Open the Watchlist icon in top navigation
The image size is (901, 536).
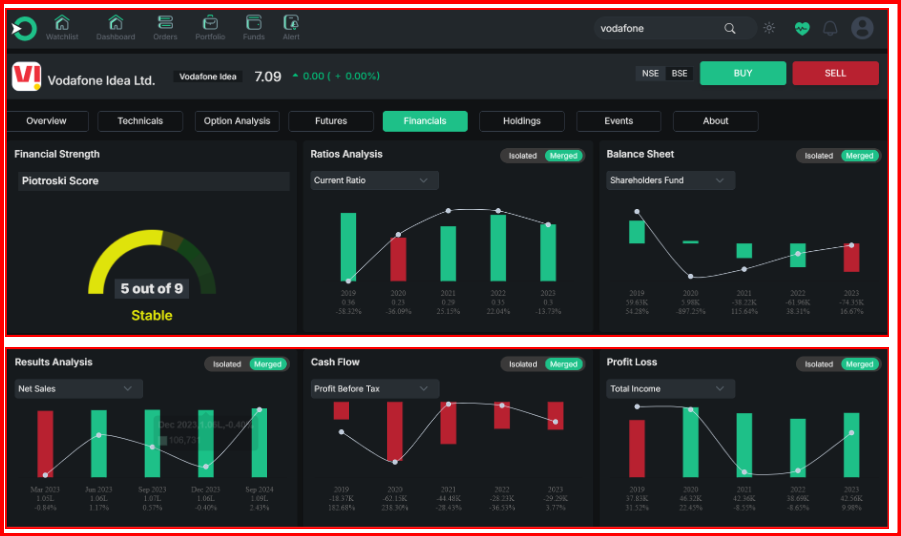click(62, 24)
